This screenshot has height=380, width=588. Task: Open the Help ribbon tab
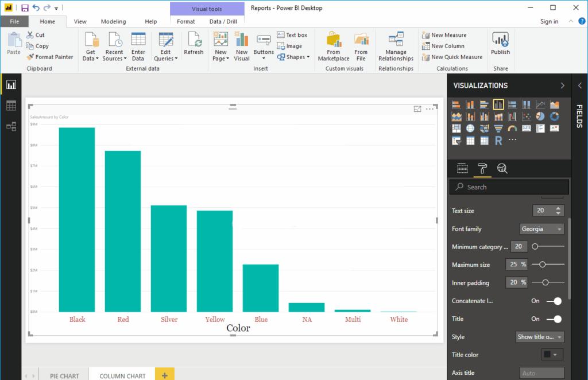point(151,22)
